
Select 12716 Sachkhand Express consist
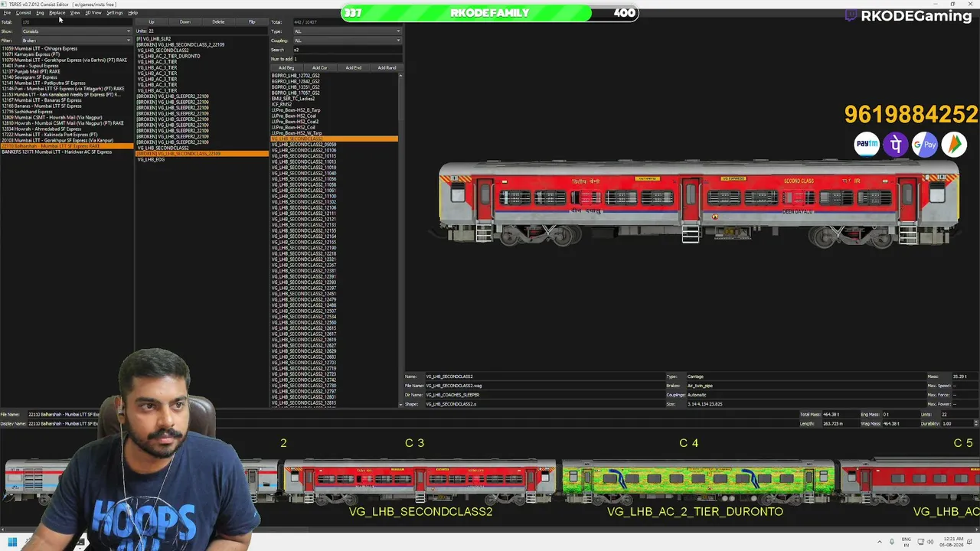27,112
